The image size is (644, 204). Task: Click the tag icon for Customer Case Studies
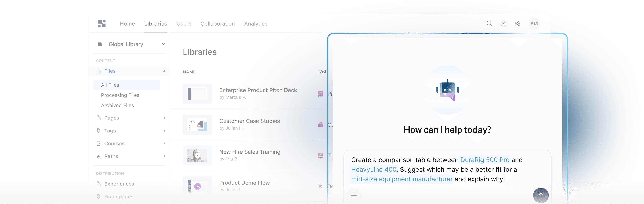click(x=320, y=125)
